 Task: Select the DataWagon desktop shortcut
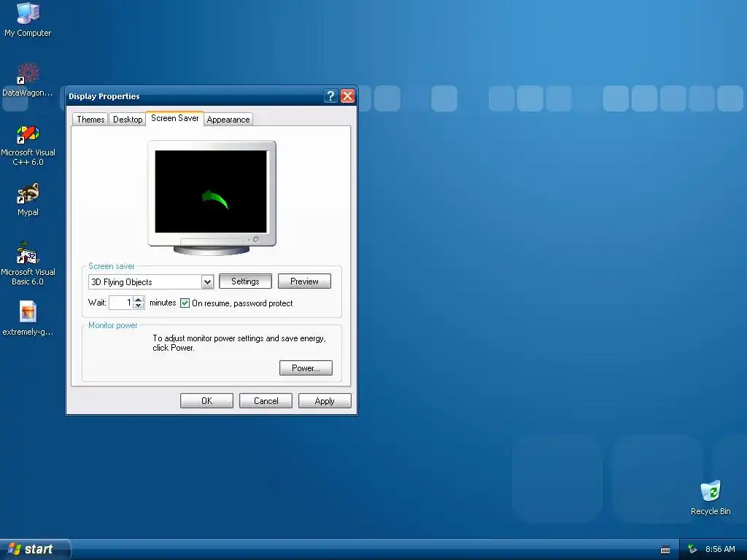click(x=28, y=80)
